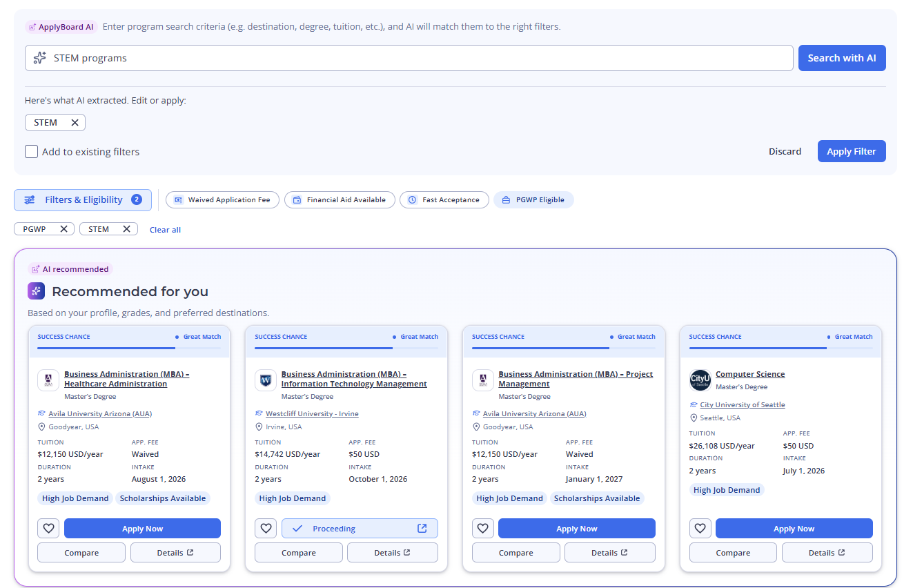Apply Now for Computer Science program

(x=794, y=529)
